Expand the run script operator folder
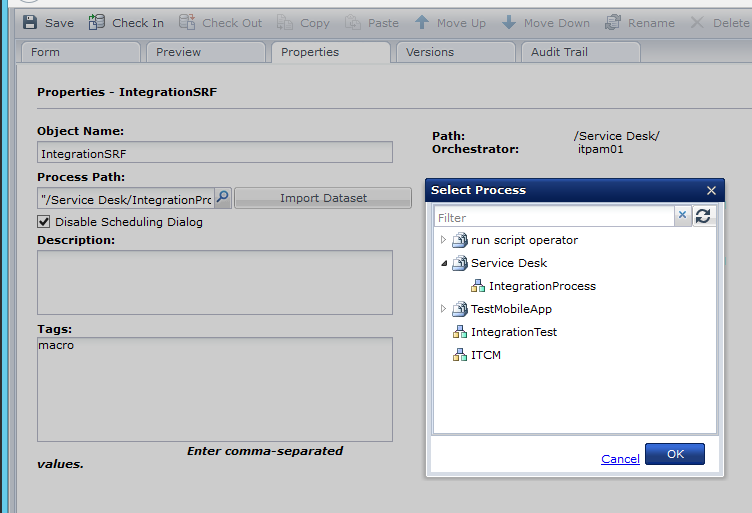Image resolution: width=752 pixels, height=513 pixels. [x=444, y=240]
